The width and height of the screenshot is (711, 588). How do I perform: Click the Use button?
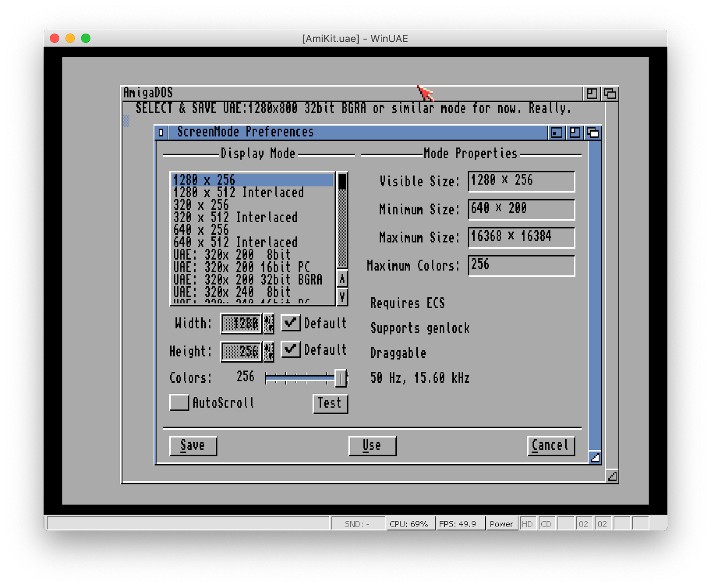click(x=372, y=445)
